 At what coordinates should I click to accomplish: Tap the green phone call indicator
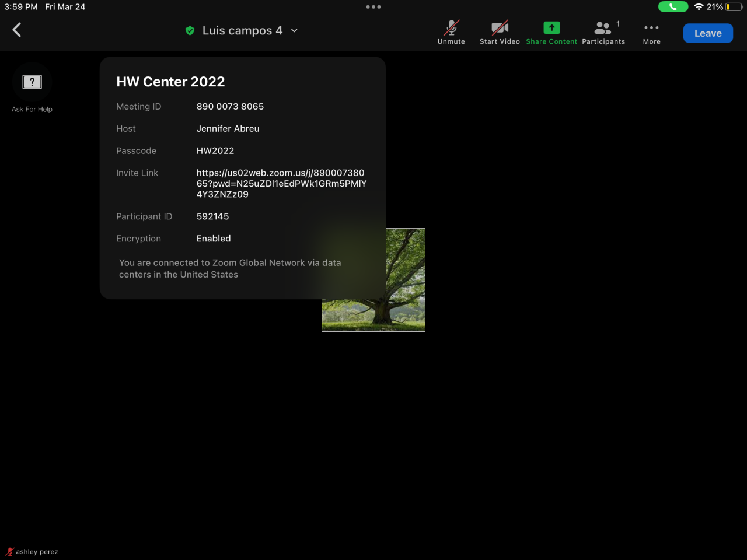(673, 7)
